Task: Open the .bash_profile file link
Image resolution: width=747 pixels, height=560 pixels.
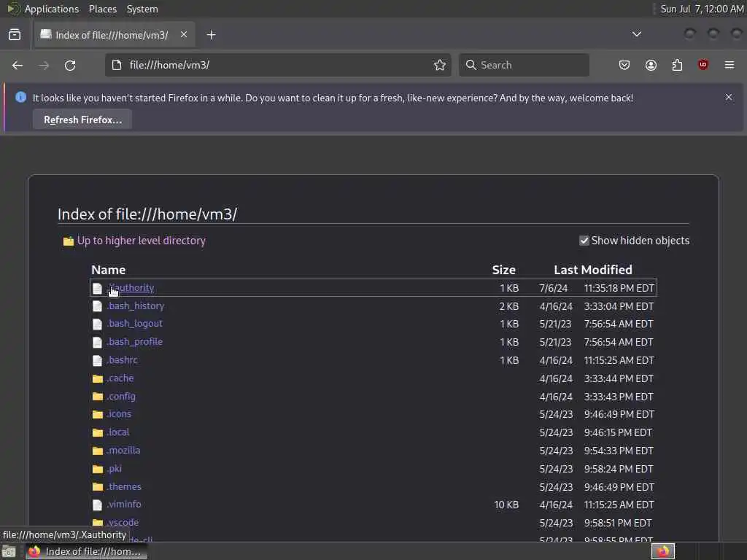Action: [x=134, y=341]
